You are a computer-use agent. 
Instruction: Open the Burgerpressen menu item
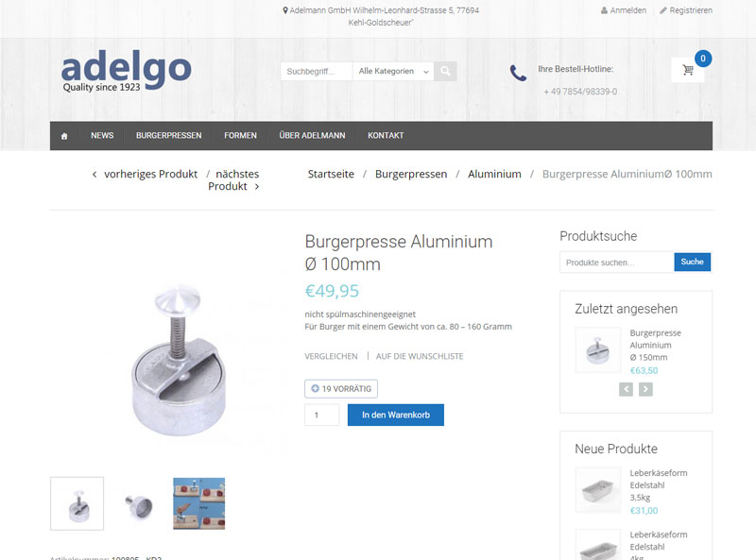[x=169, y=136]
